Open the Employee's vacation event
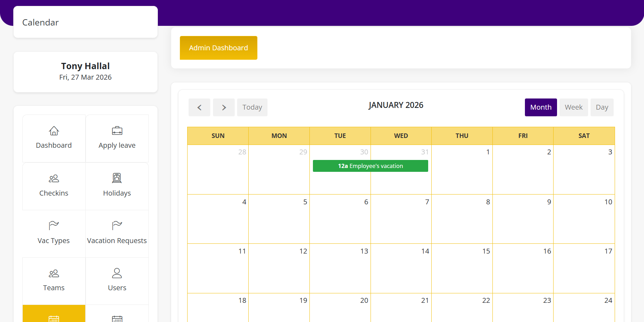644x322 pixels. click(x=370, y=166)
